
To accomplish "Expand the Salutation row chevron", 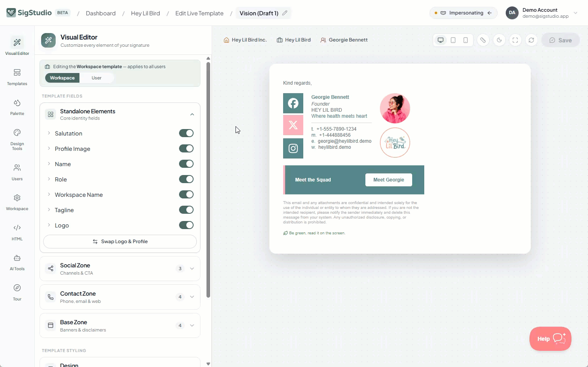I will click(x=49, y=133).
